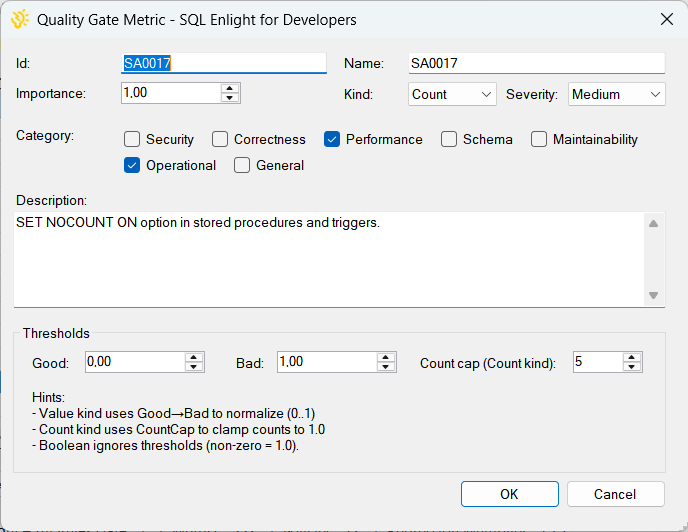
Task: Click the Cancel button
Action: click(x=615, y=494)
